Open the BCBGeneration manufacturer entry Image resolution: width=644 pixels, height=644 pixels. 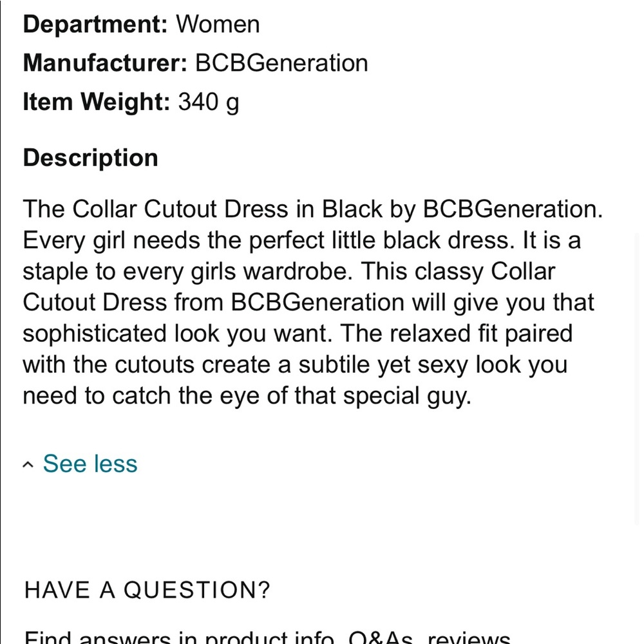(281, 62)
